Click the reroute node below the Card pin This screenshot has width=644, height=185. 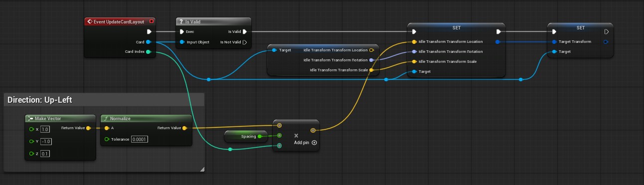coord(208,79)
